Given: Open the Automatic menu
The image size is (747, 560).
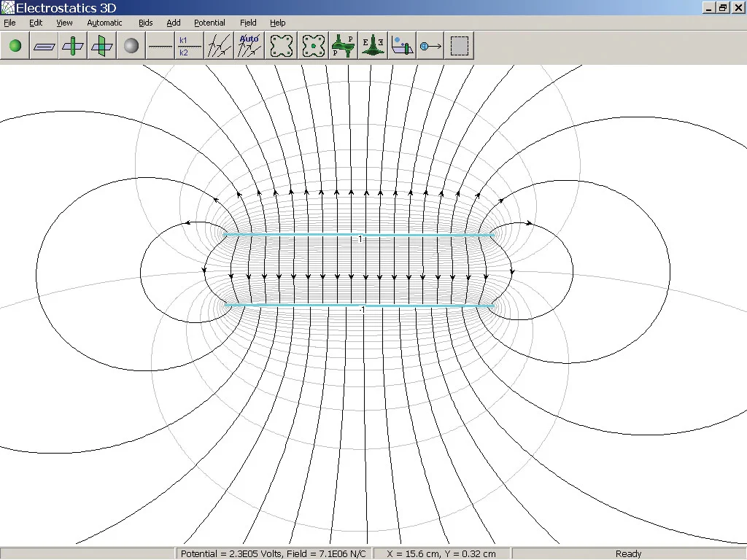Looking at the screenshot, I should point(104,23).
